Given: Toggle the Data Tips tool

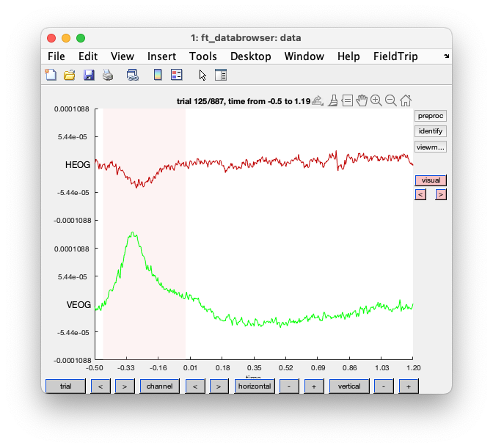Looking at the screenshot, I should [347, 100].
